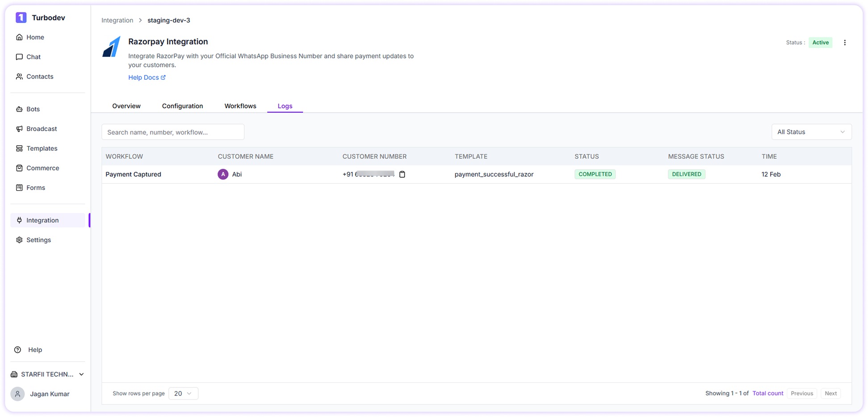
Task: Click the Total count link in pagination
Action: [x=768, y=393]
